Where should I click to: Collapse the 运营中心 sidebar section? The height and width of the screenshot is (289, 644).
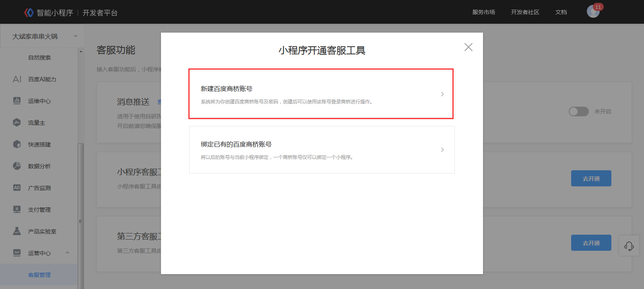pyautogui.click(x=68, y=253)
